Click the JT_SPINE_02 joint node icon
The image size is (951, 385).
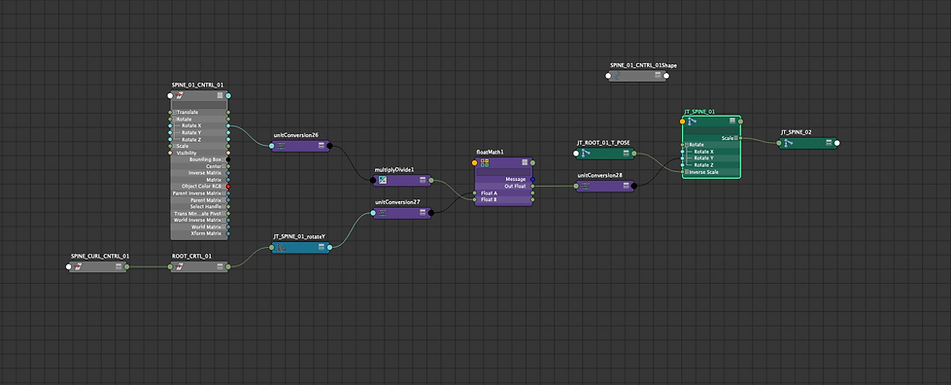click(x=788, y=143)
